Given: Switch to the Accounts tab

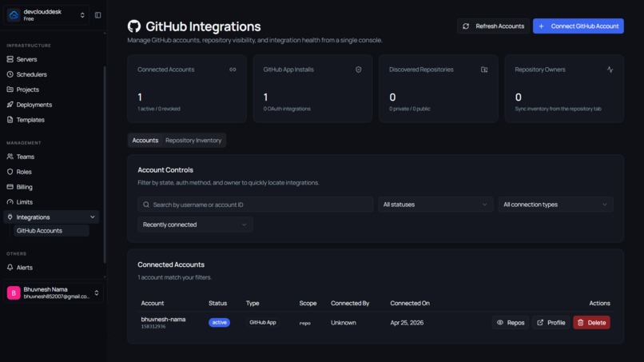Looking at the screenshot, I should [145, 141].
